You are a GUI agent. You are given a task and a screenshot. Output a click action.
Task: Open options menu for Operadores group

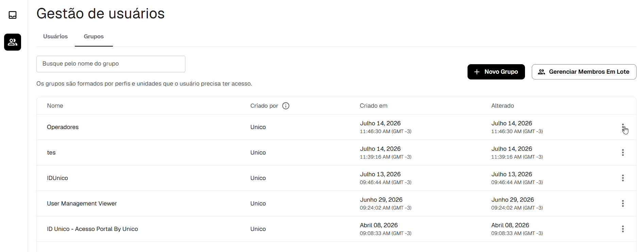pos(623,127)
